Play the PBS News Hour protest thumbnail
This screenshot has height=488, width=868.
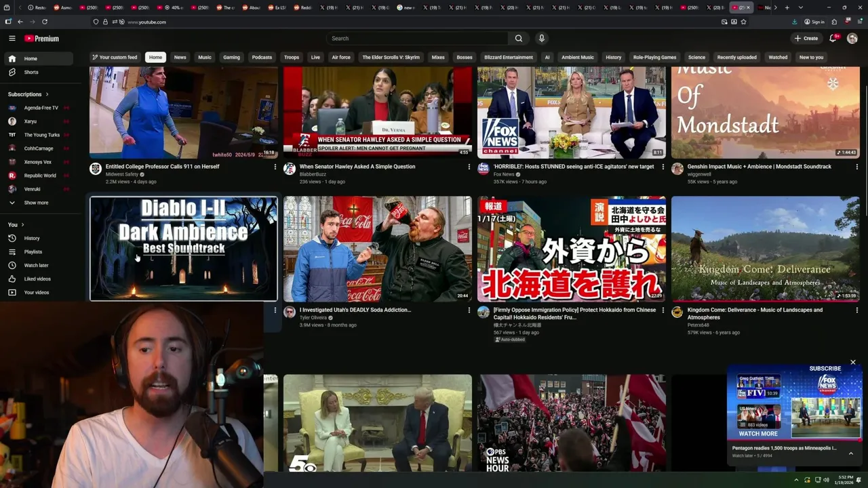572,423
